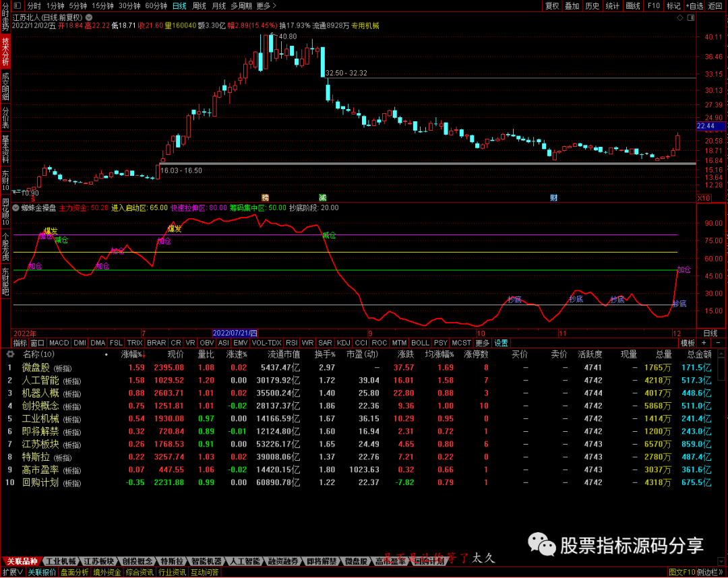Open the gear settings icon in the table header
Viewport: 728px width, 578px height.
coord(10,354)
